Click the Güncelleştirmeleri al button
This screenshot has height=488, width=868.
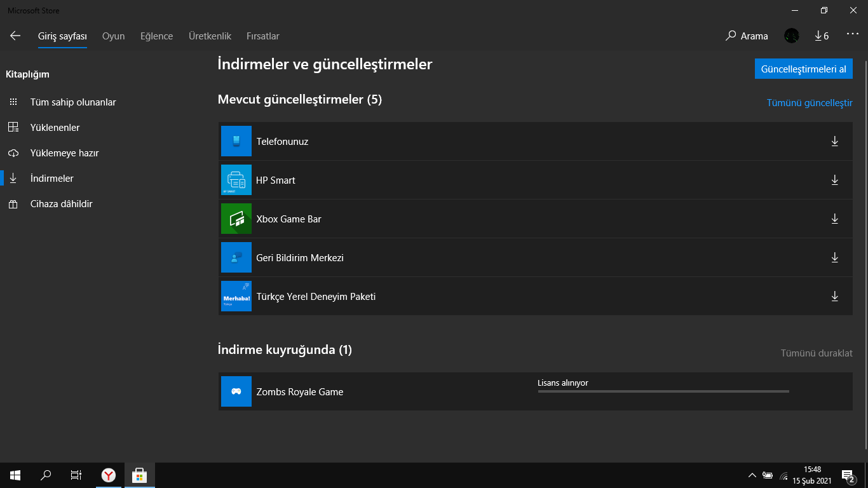[803, 69]
